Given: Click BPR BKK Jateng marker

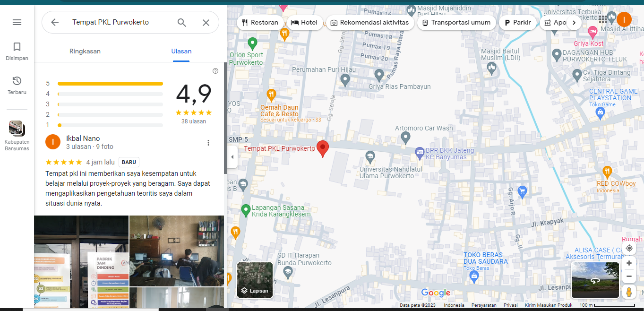Looking at the screenshot, I should point(419,153).
